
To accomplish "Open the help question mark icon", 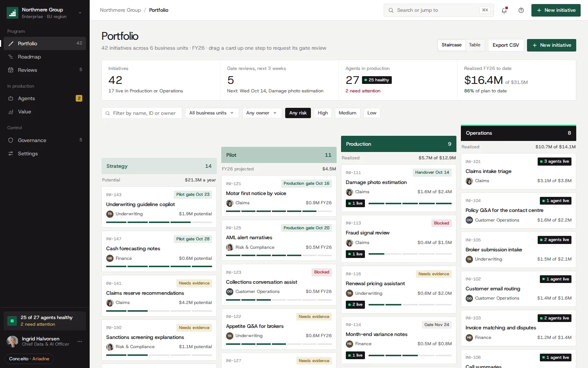I will 521,10.
